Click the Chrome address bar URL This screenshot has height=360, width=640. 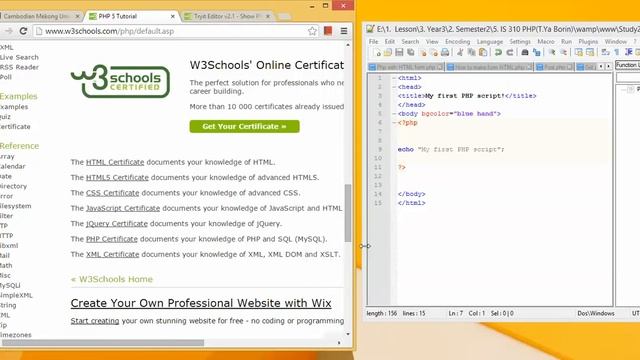(109, 31)
